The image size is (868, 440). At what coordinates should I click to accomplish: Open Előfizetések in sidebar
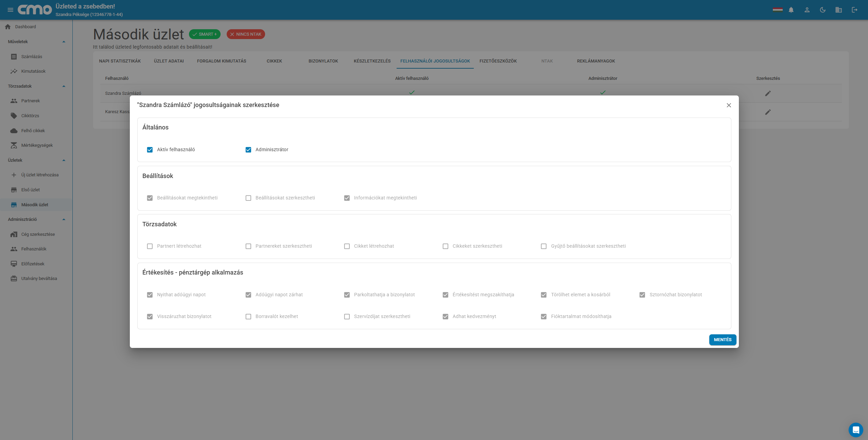click(x=36, y=264)
